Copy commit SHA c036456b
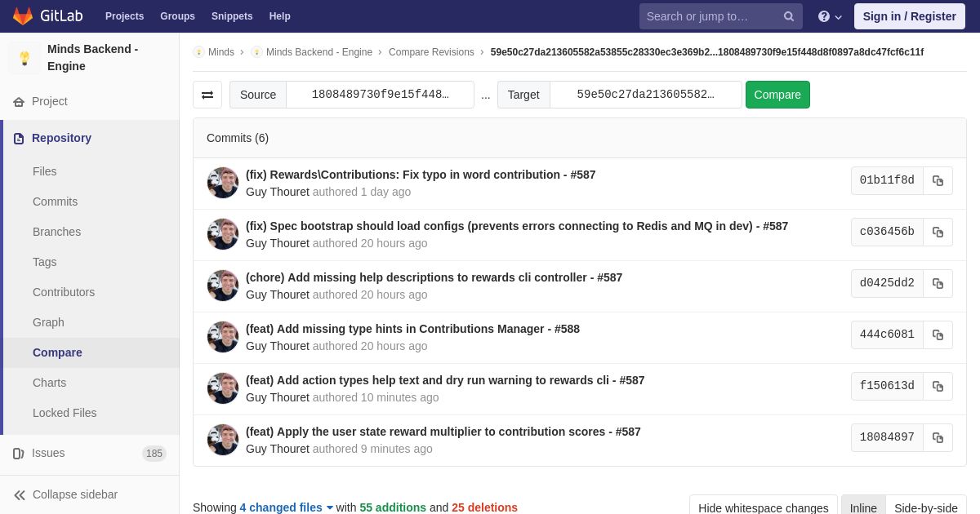Viewport: 980px width, 514px height. point(938,232)
